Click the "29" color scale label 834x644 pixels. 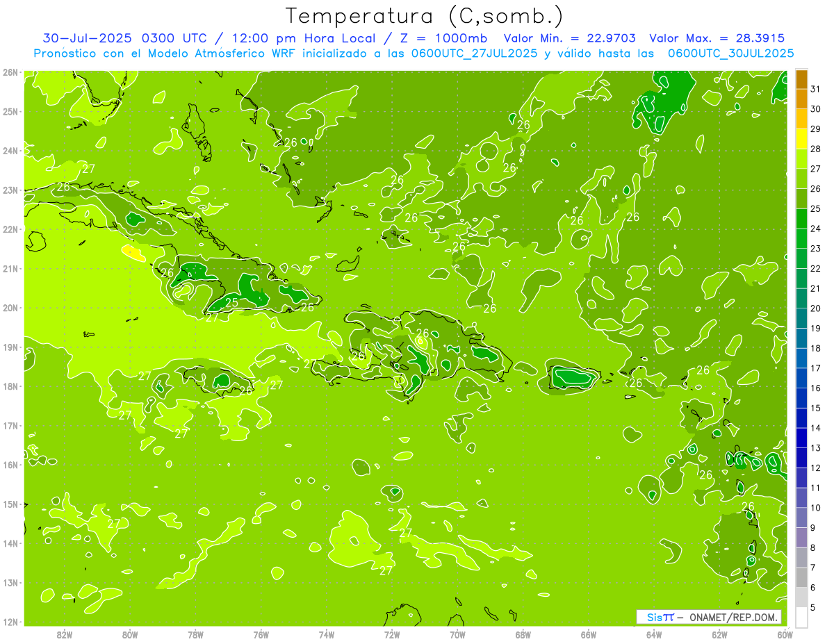point(816,129)
